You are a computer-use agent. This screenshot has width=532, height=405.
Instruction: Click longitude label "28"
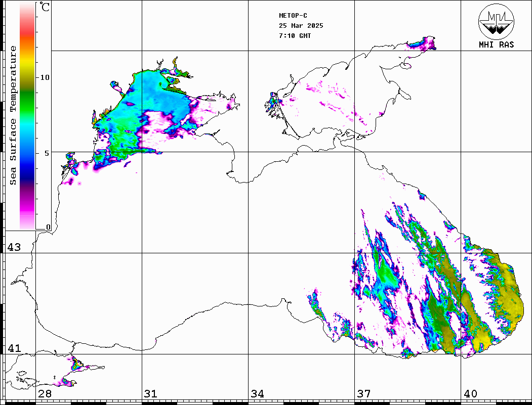[45, 393]
